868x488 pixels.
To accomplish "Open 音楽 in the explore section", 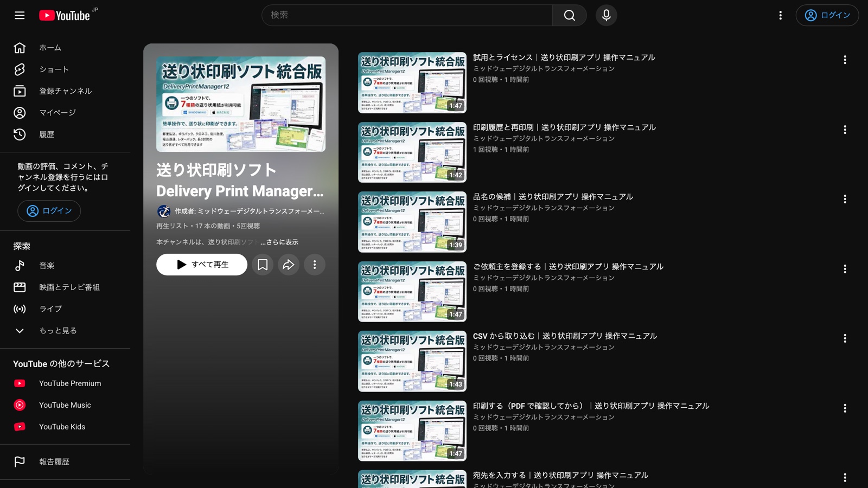I will [65, 266].
